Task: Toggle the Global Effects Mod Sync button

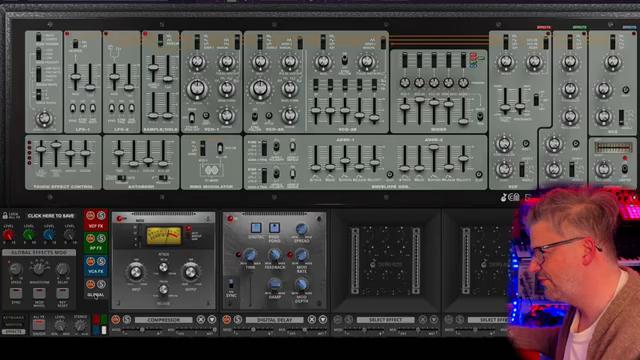Action: coord(16,293)
